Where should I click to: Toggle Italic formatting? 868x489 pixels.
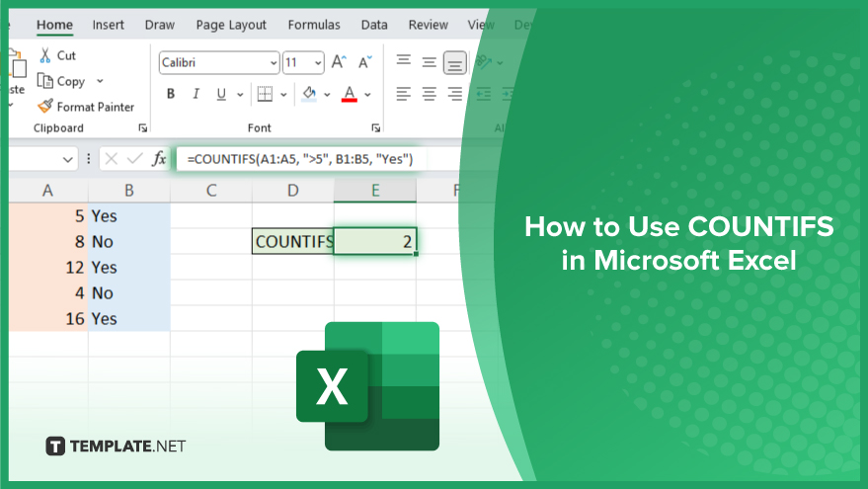(x=196, y=94)
